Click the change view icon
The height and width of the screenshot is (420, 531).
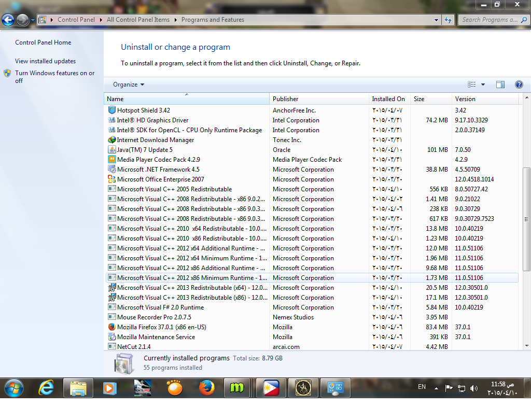tap(472, 85)
